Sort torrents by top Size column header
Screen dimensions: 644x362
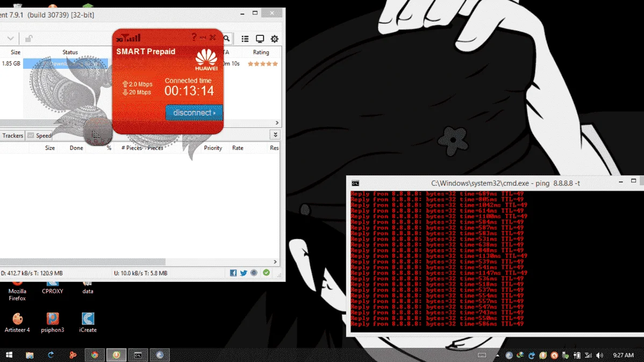(15, 52)
